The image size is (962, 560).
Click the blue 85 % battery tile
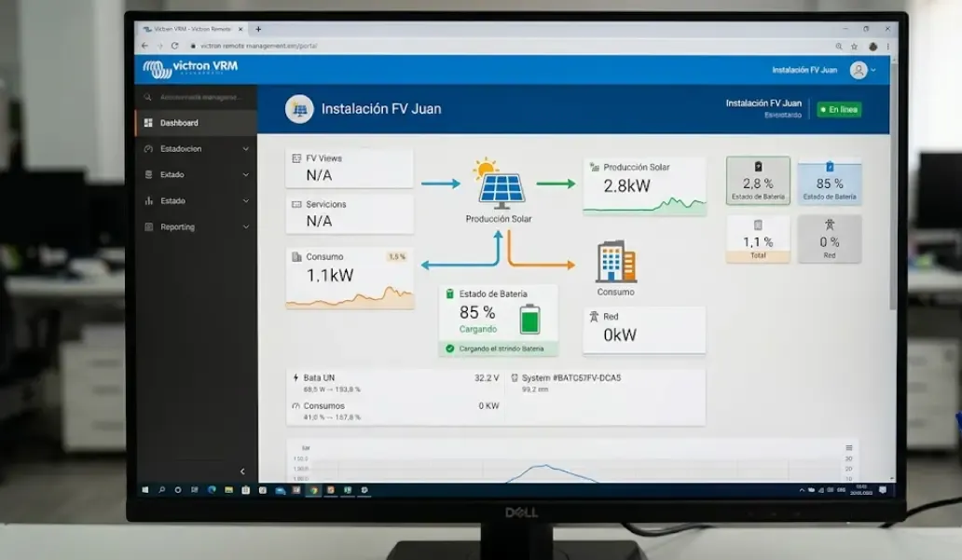click(x=830, y=181)
